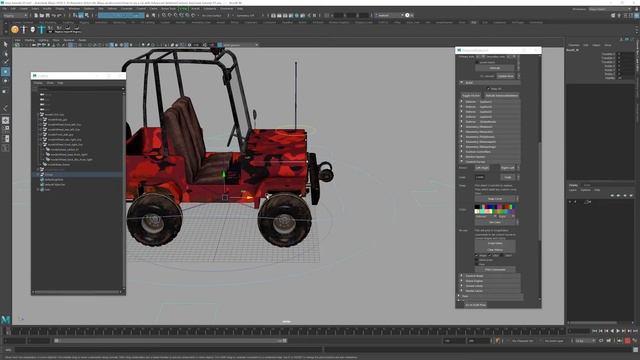
Task: Click the Redo arrow icon
Action: pos(59,16)
